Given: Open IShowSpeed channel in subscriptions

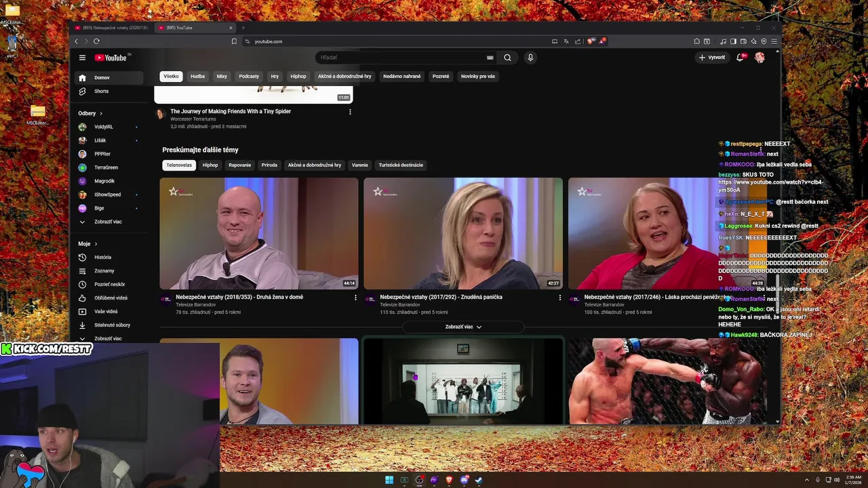Looking at the screenshot, I should coord(108,195).
